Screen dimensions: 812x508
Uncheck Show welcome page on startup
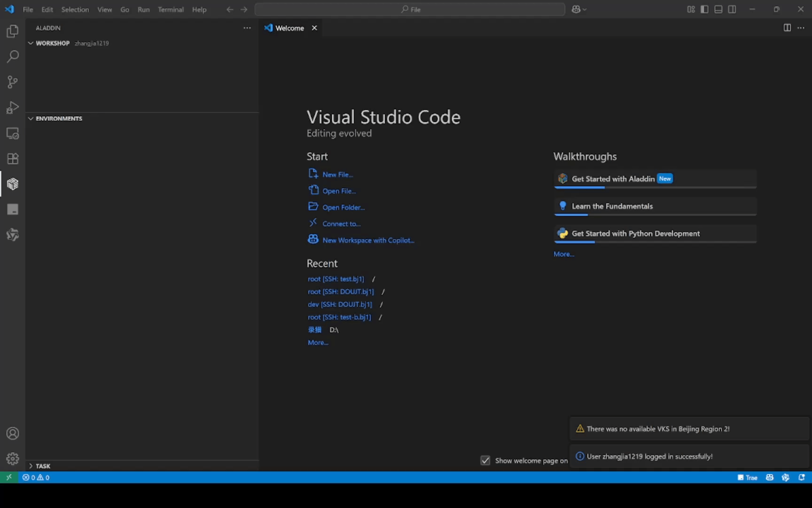click(x=485, y=460)
